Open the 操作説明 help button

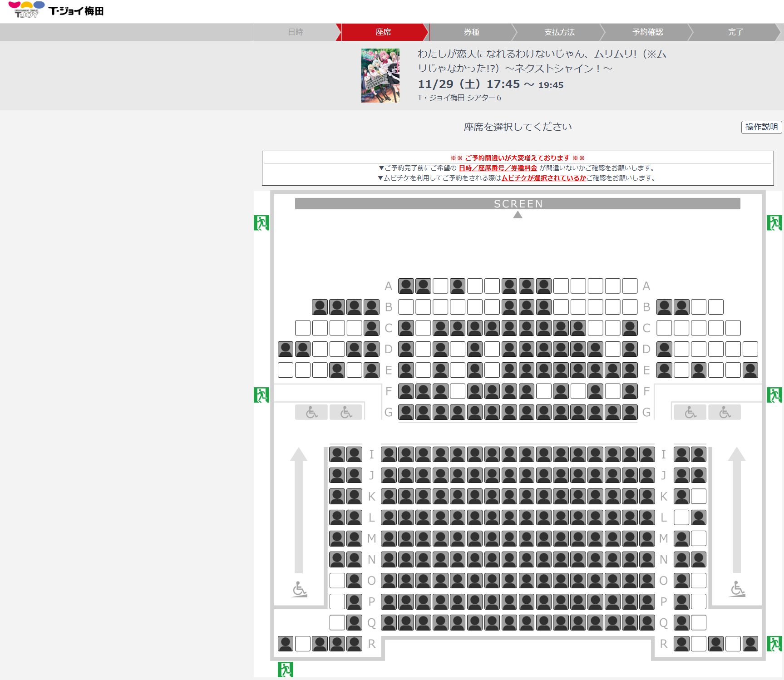click(x=761, y=127)
